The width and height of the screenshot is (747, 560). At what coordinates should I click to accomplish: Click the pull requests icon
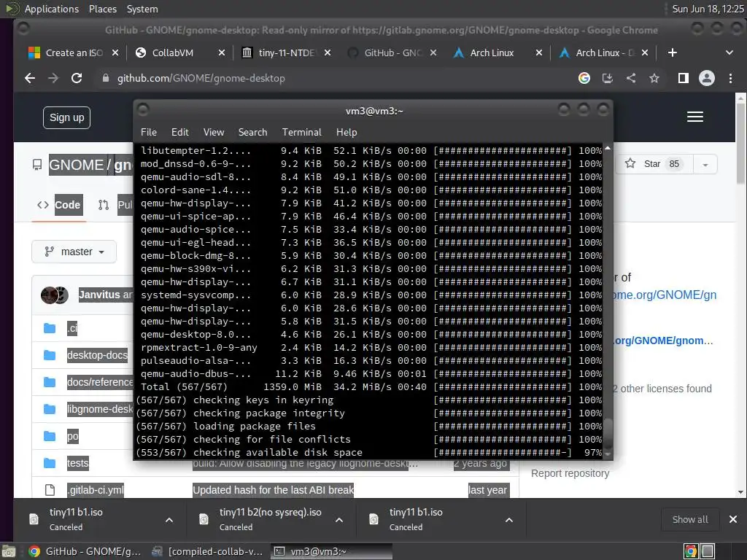[x=104, y=205]
